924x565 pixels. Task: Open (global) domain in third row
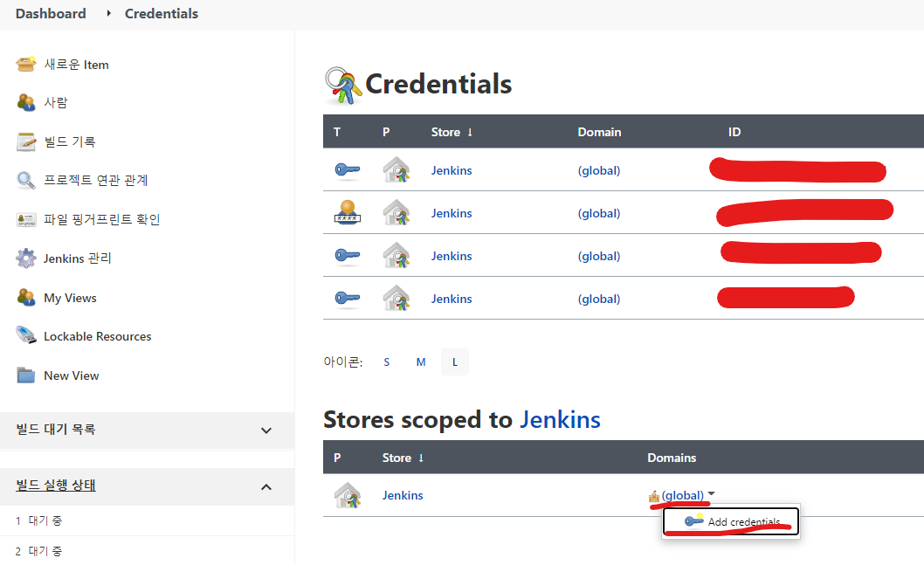coord(599,256)
